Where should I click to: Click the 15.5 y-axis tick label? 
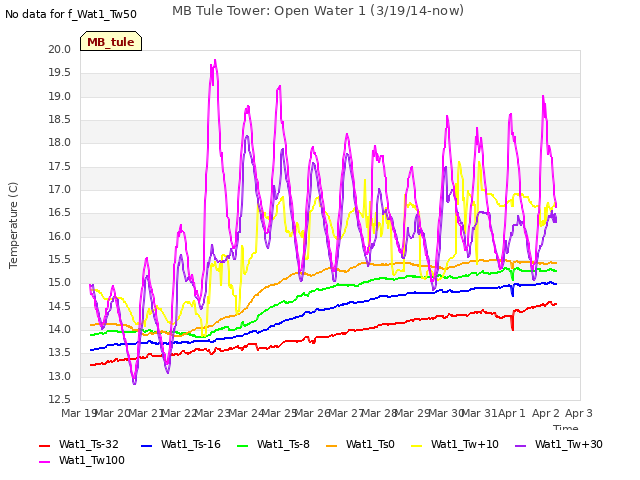tap(60, 260)
